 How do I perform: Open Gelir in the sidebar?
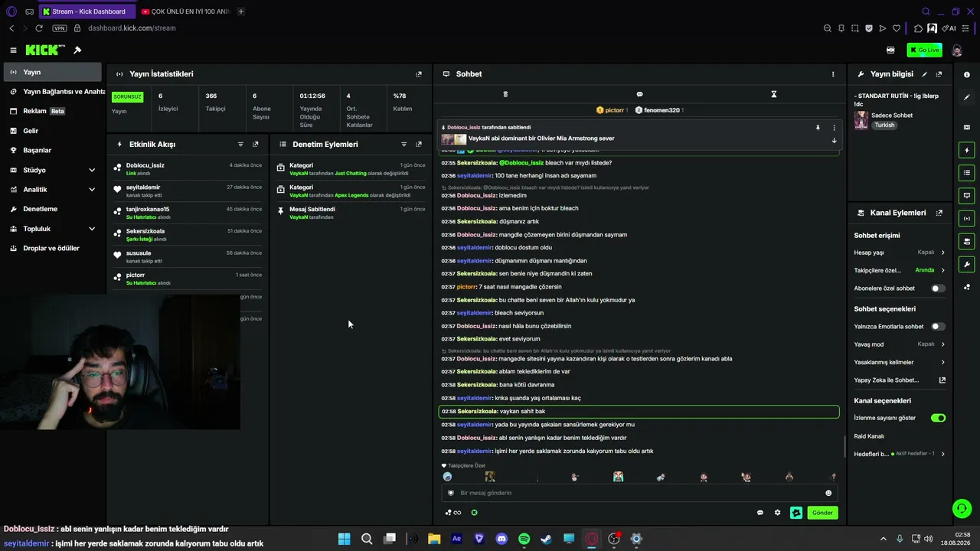(51, 131)
